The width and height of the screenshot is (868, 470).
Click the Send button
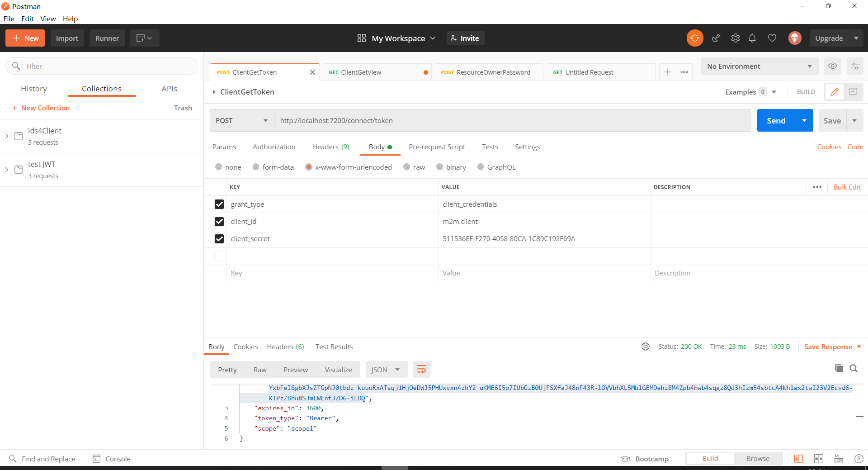pyautogui.click(x=776, y=120)
